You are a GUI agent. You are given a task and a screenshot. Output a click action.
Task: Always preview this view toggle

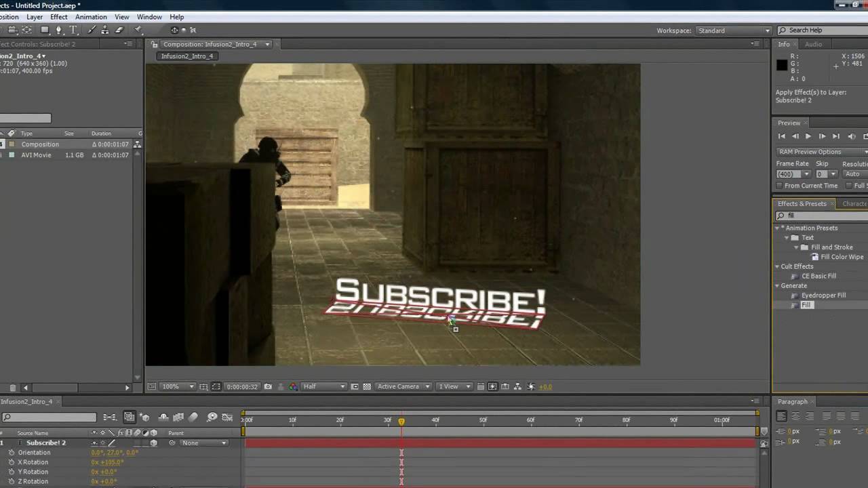[152, 386]
